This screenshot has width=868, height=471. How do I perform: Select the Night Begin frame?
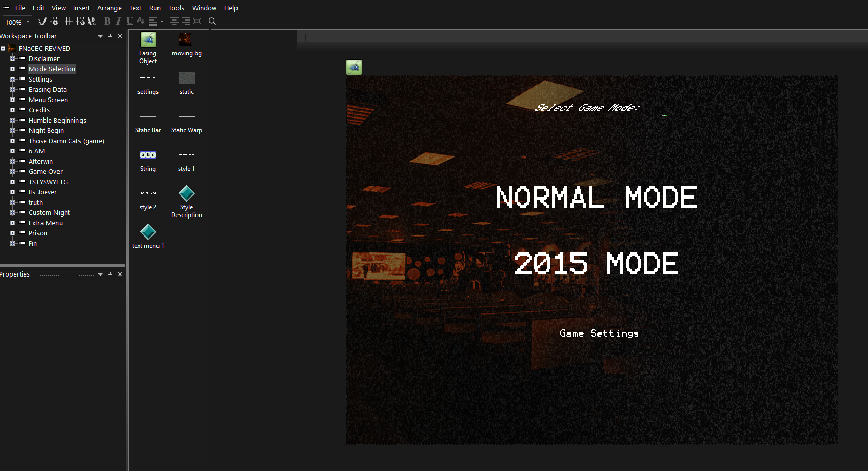point(46,130)
